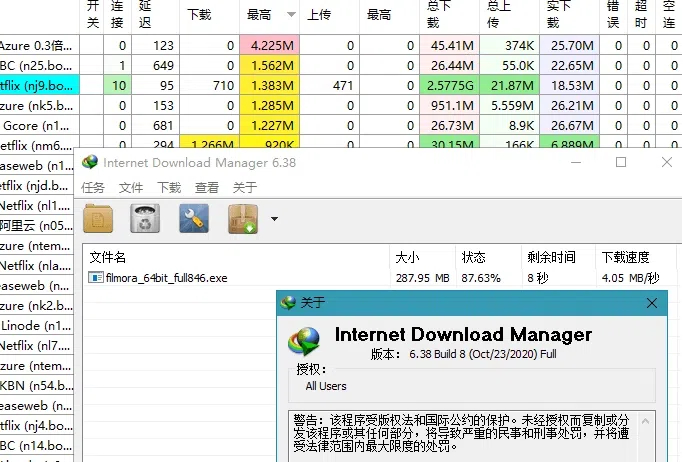Select the 阿里云 (n05... node row
The image size is (683, 463).
pyautogui.click(x=37, y=226)
